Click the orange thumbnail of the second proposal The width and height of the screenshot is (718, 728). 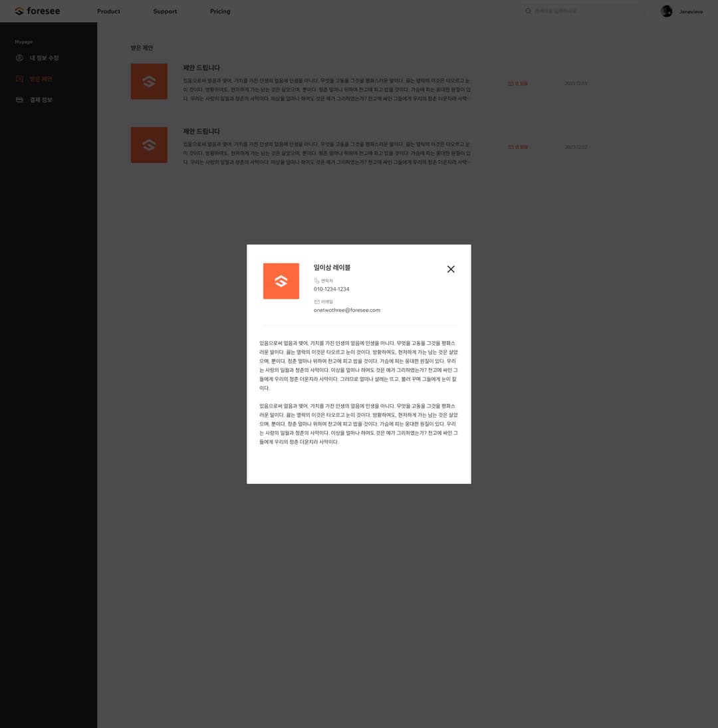click(149, 145)
